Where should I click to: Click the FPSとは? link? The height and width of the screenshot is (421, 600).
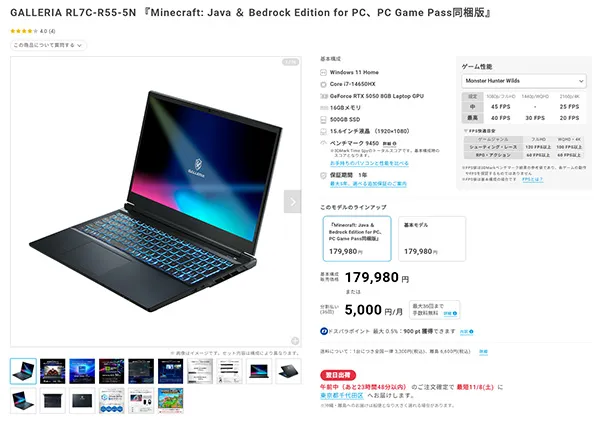tap(532, 179)
